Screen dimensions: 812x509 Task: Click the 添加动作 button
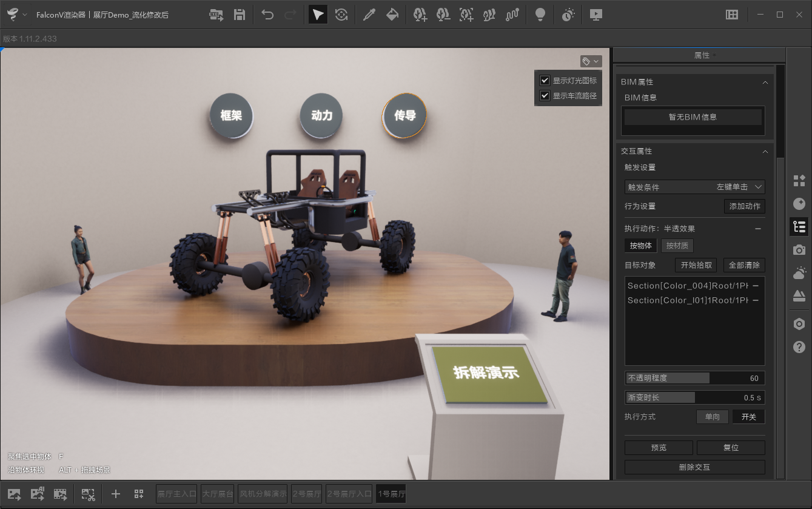[x=744, y=206]
